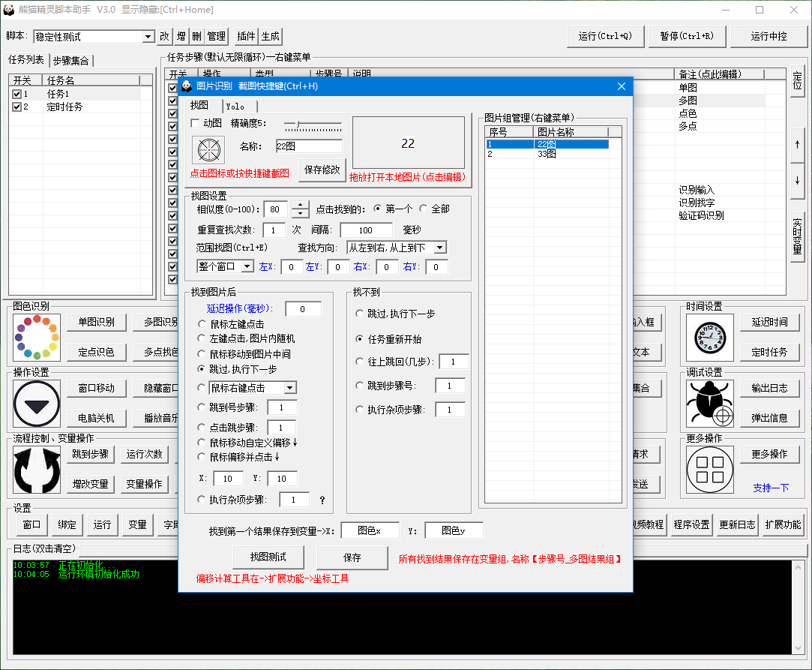Screen dimensions: 812x670
Task: Click the color wheel image recognition icon
Action: 36,338
